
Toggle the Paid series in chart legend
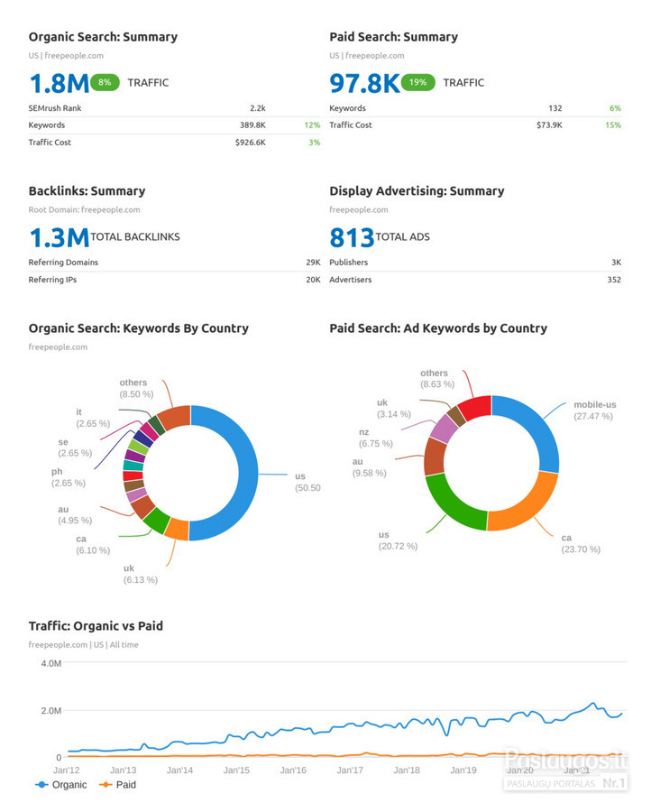pos(118,785)
